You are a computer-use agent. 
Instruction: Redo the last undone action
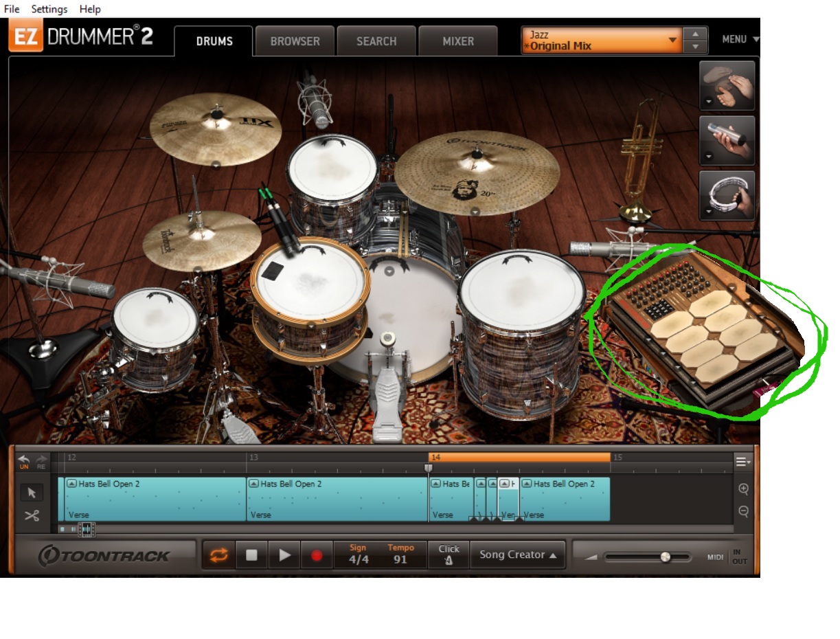pyautogui.click(x=41, y=462)
